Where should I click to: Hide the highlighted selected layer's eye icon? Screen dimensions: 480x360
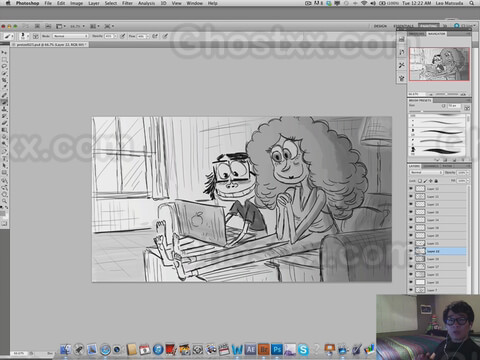coord(411,251)
